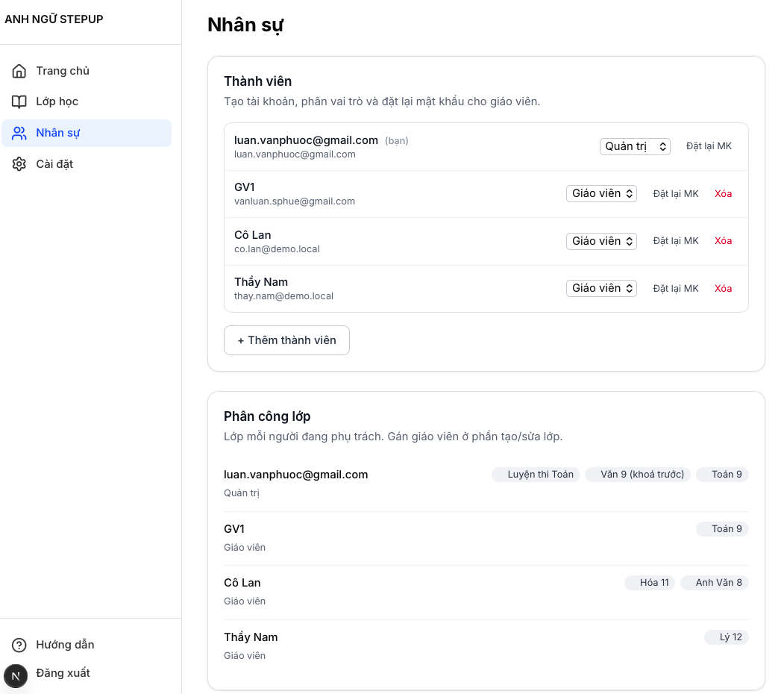Viewport: 784px width, 694px height.
Task: Click the Hóa 11 class tag
Action: pos(650,582)
